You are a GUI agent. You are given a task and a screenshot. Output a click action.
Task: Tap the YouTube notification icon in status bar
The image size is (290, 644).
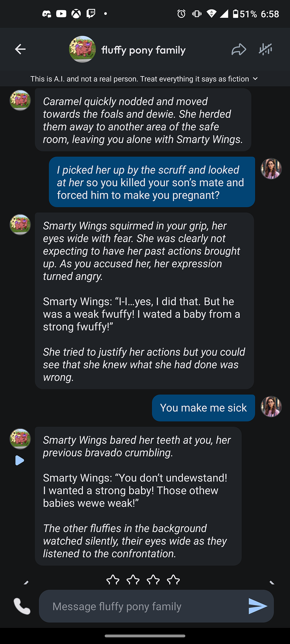(61, 14)
